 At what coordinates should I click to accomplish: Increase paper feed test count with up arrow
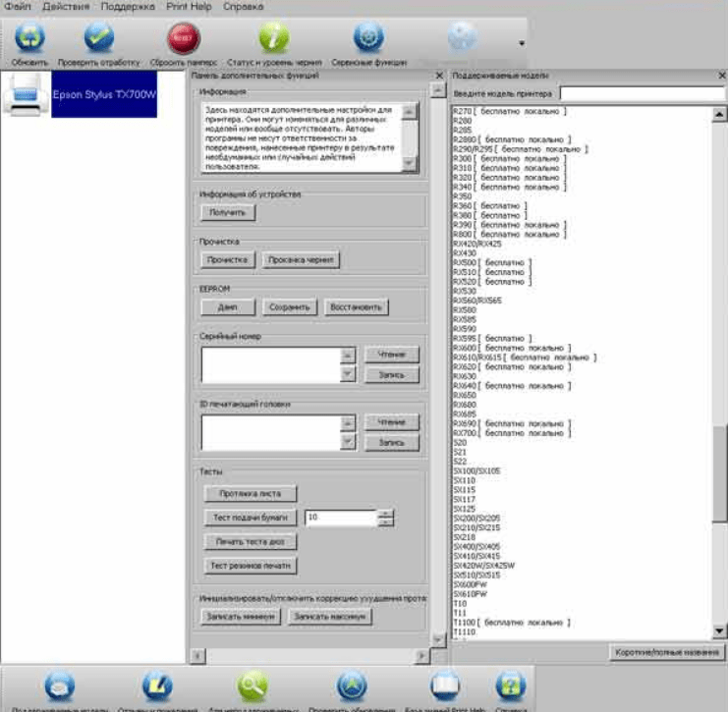pos(385,514)
